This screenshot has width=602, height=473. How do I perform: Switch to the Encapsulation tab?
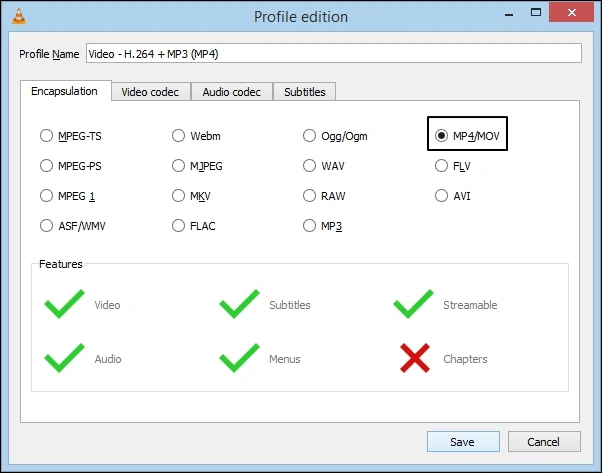66,91
